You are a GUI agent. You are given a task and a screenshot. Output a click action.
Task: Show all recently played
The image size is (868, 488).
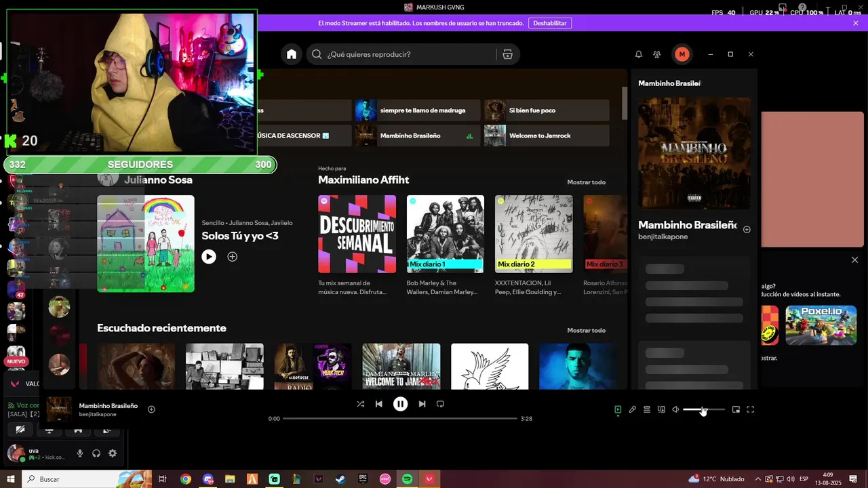587,331
